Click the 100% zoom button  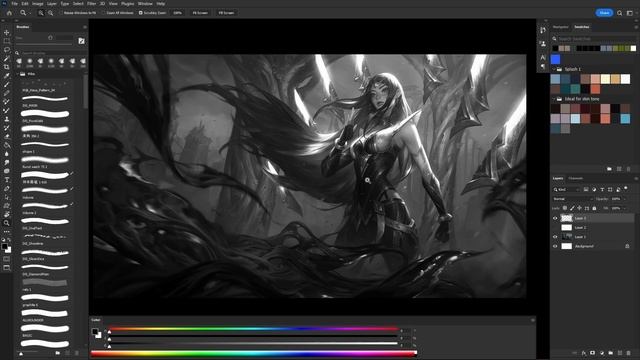click(x=178, y=13)
